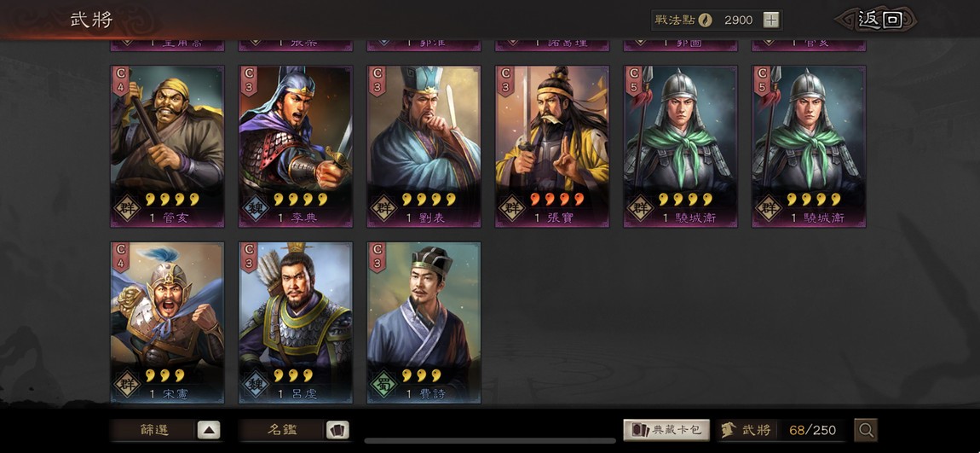Click the C3 cost badge on 劉表 card
980x453 pixels.
tap(377, 81)
